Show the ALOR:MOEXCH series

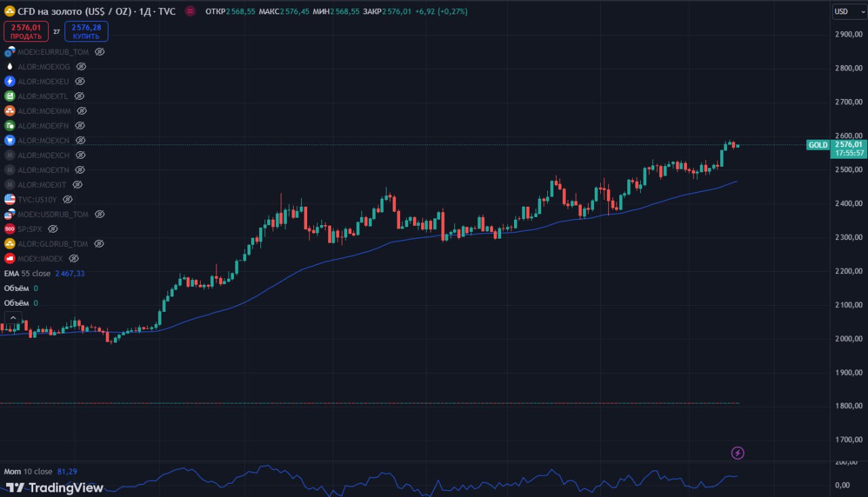click(80, 155)
